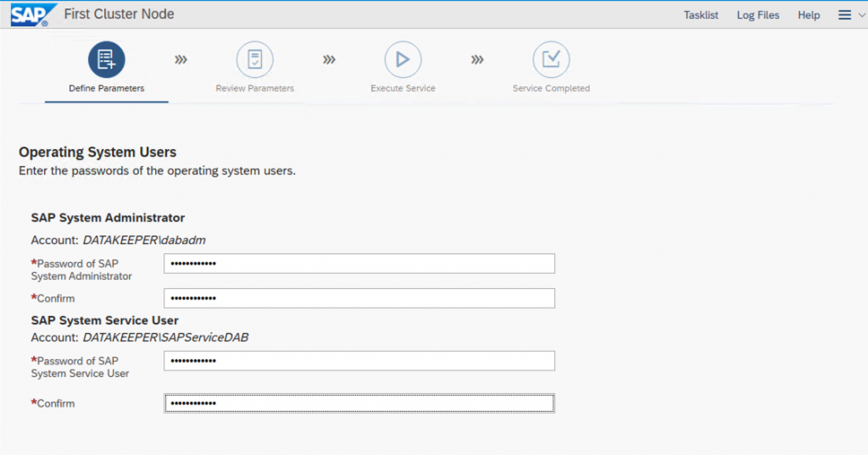
Task: Click the SAP System Service User section heading
Action: click(x=104, y=320)
